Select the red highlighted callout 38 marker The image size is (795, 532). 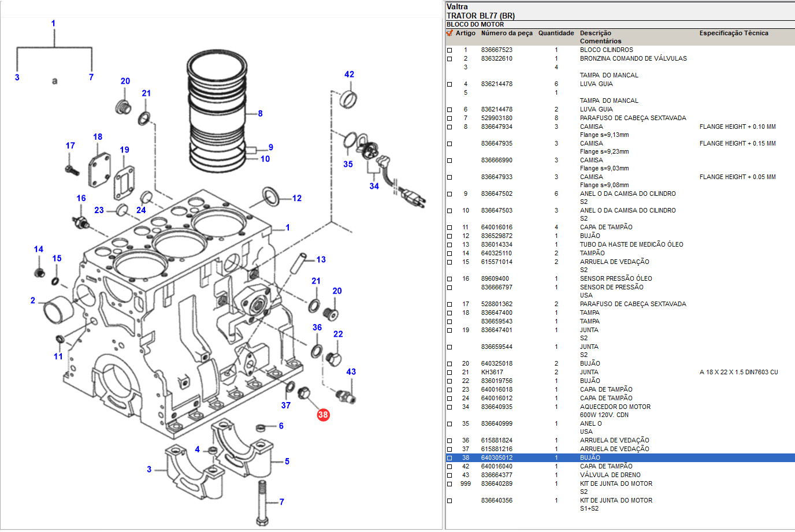click(x=323, y=415)
